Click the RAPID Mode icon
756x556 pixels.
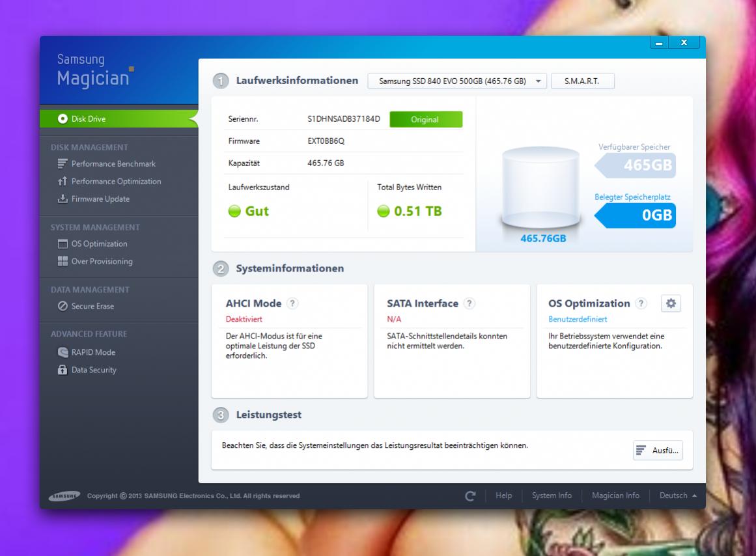click(63, 352)
